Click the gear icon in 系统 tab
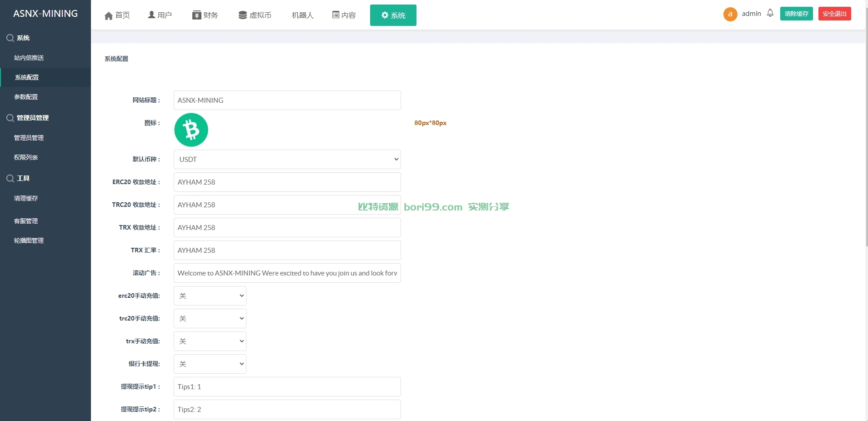This screenshot has width=868, height=421. coord(385,15)
